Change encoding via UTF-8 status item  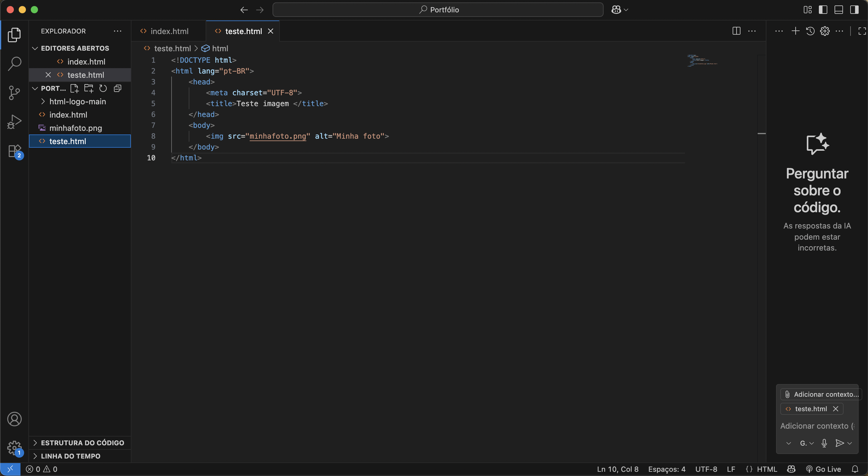click(x=706, y=469)
